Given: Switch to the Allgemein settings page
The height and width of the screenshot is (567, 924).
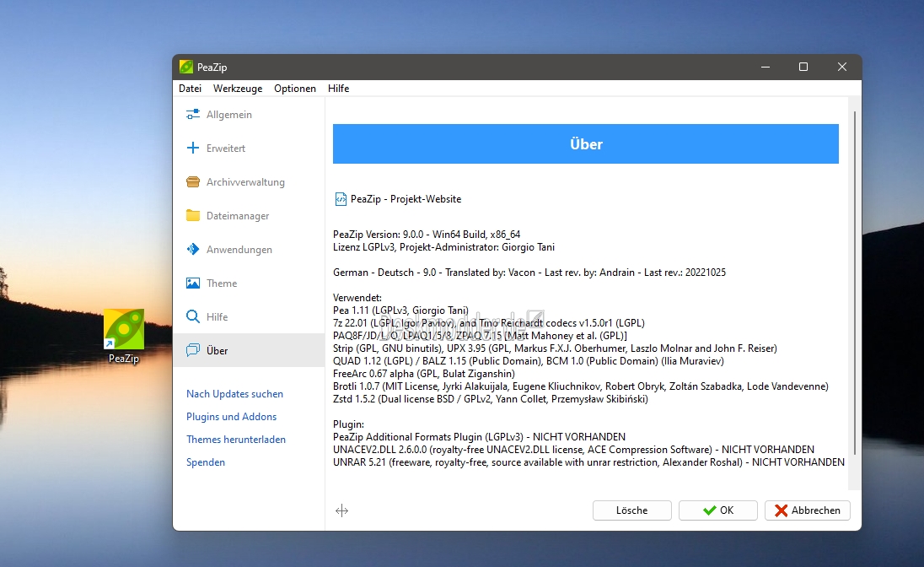Looking at the screenshot, I should (x=249, y=115).
